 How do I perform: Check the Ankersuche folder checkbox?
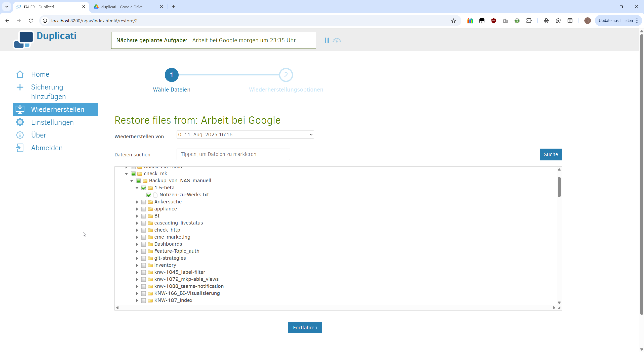[x=144, y=202]
